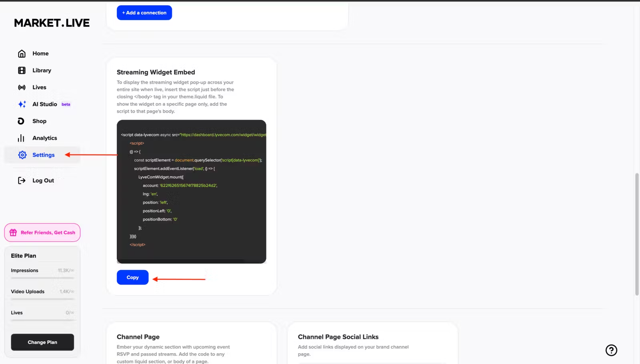Click the Impressions usage progress bar
Viewport: 640px width, 364px height.
click(x=42, y=278)
